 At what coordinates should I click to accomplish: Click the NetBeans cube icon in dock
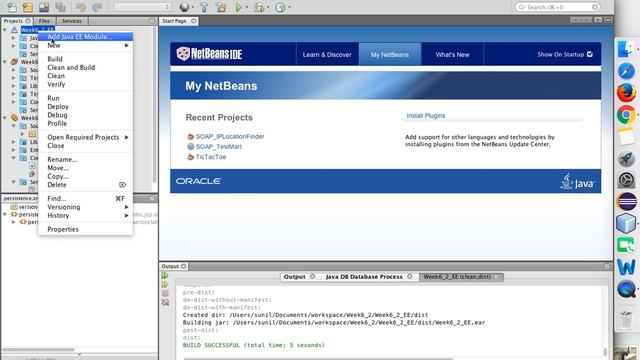pyautogui.click(x=626, y=223)
